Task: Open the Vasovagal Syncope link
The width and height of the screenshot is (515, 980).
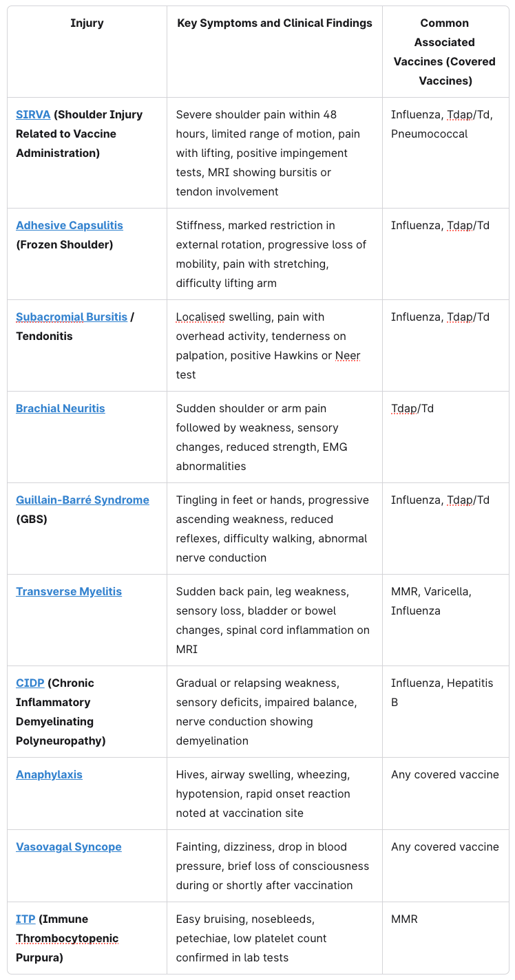Action: 69,846
